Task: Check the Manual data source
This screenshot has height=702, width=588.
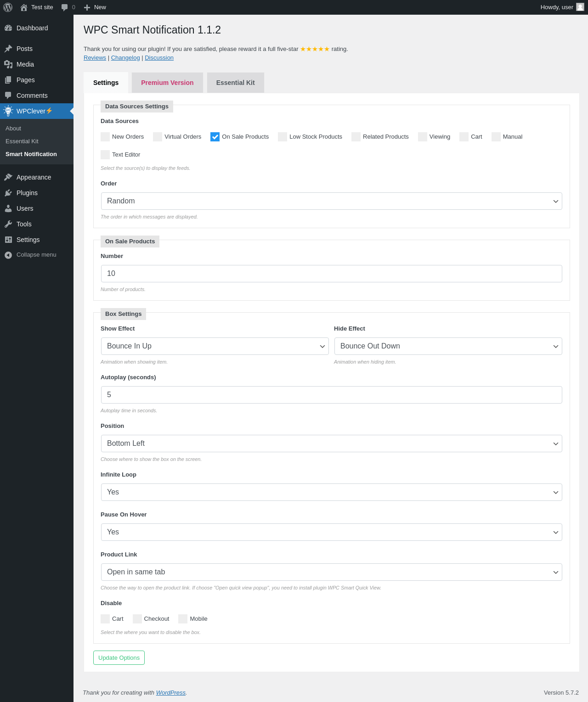Action: click(496, 137)
